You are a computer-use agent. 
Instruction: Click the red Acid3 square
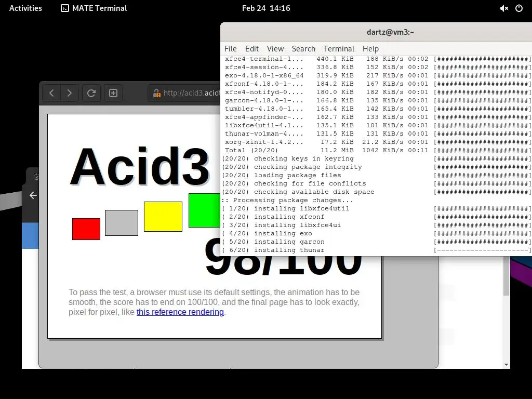[86, 229]
